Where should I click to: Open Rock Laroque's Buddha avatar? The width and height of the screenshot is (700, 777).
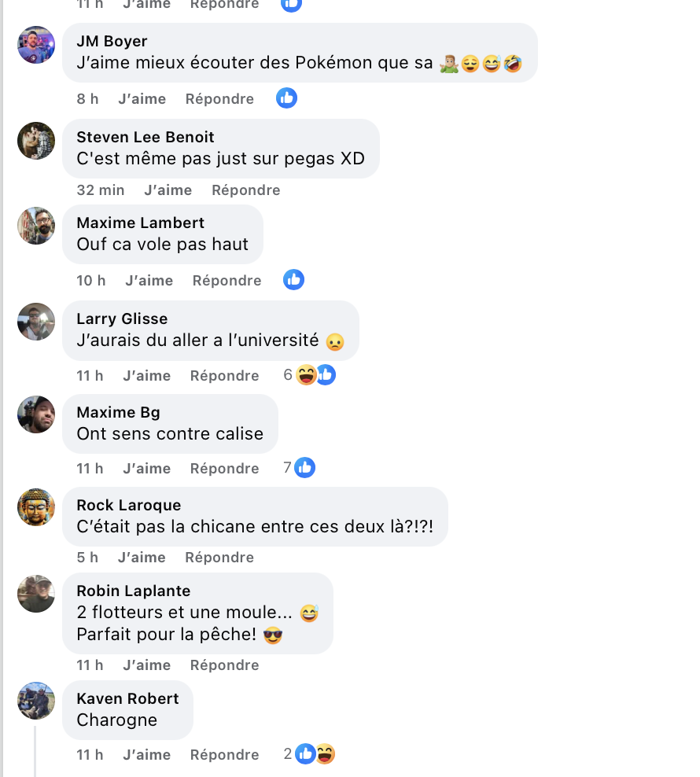36,507
